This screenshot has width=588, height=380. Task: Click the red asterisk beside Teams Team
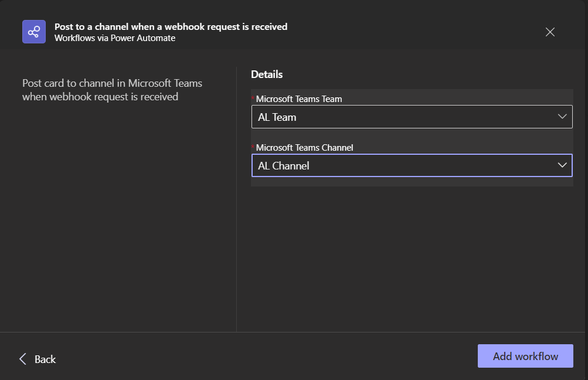[253, 98]
